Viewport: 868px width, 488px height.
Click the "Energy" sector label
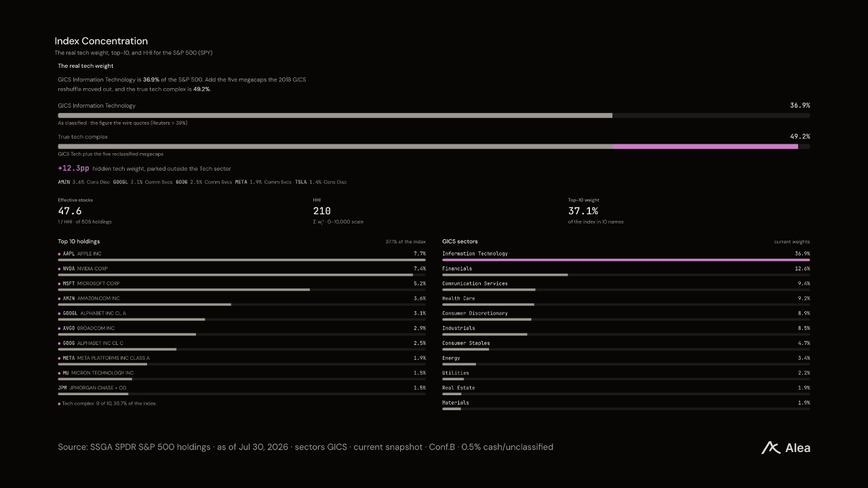tap(451, 358)
